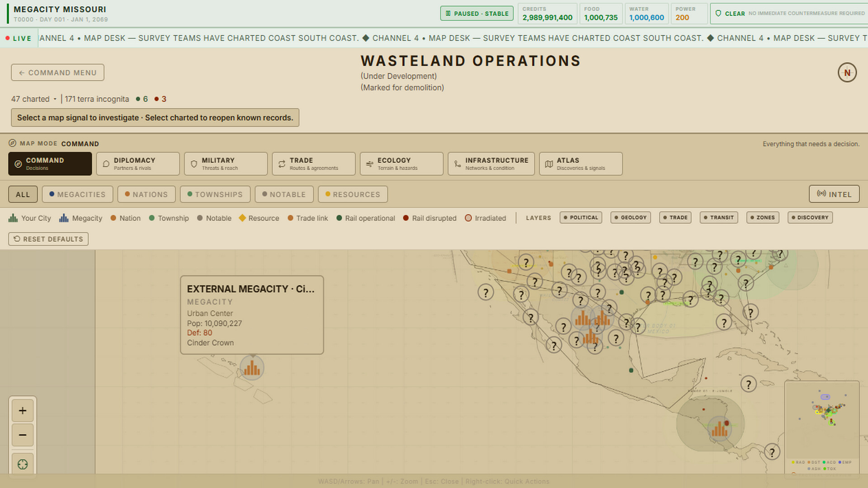Filter map by Resources

click(x=353, y=194)
